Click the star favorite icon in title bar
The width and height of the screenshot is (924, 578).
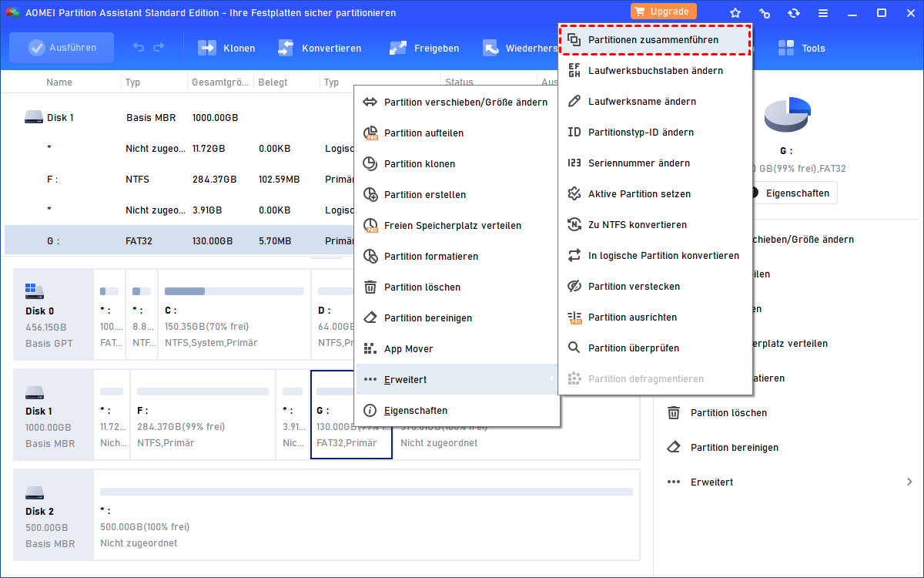point(735,13)
